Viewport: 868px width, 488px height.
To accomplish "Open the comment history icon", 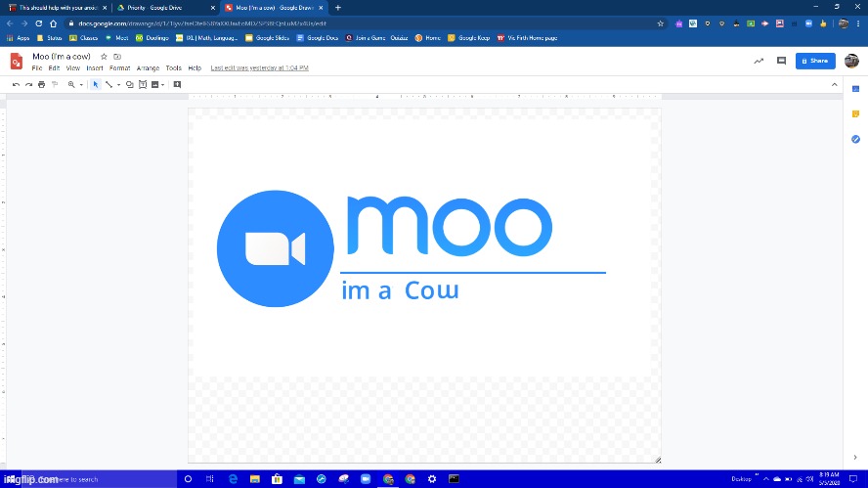I will (781, 61).
